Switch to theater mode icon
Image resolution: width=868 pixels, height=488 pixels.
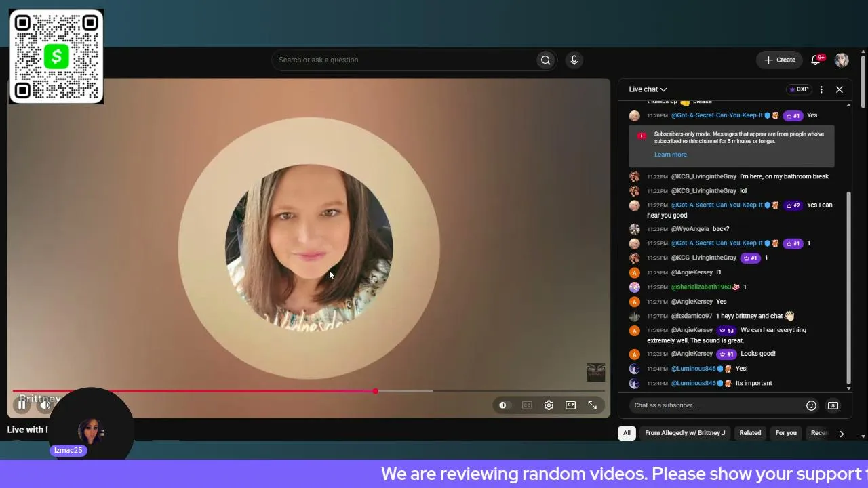point(570,405)
